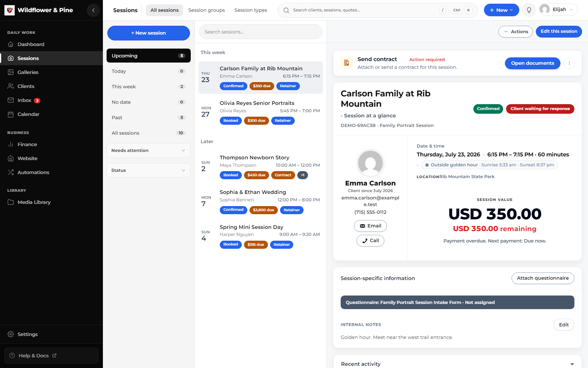Switch to the Session types tab

click(251, 10)
